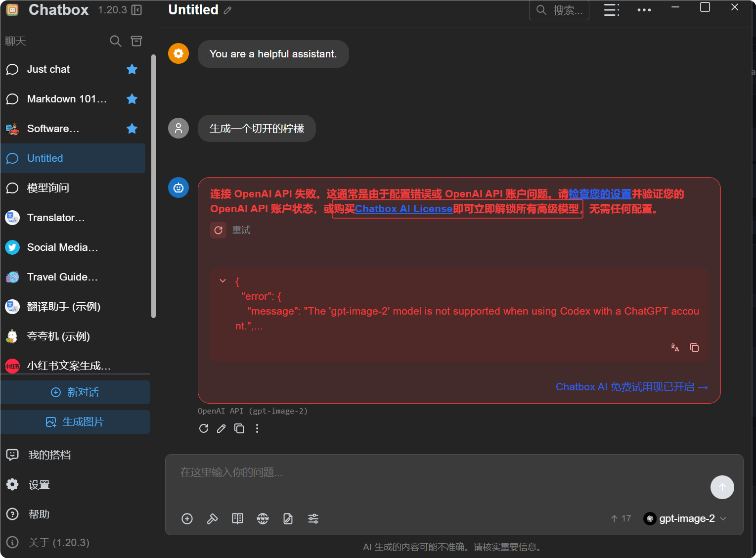Click the 生成图片 button
The height and width of the screenshot is (558, 756).
75,422
